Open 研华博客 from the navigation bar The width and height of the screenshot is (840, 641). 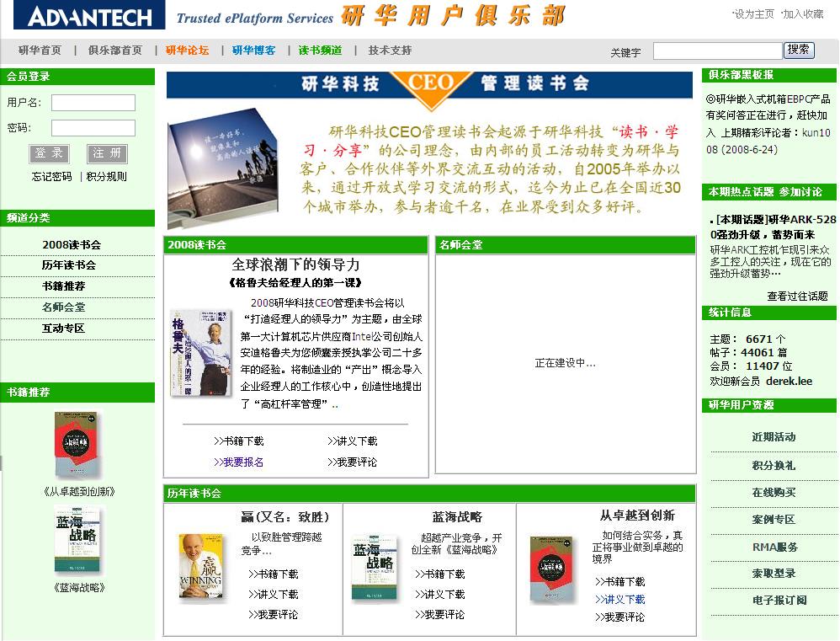[253, 51]
